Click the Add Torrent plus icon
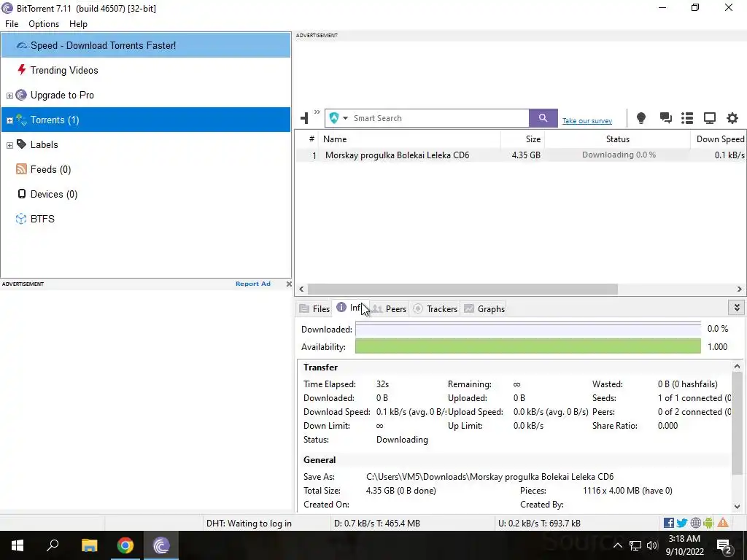The height and width of the screenshot is (560, 747). tap(304, 118)
